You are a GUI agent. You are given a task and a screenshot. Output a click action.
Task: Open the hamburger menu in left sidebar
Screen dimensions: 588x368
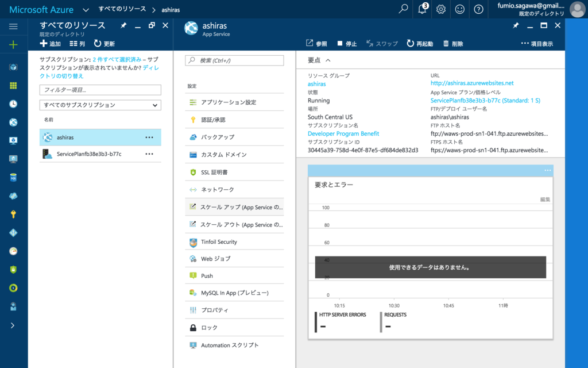tap(13, 26)
